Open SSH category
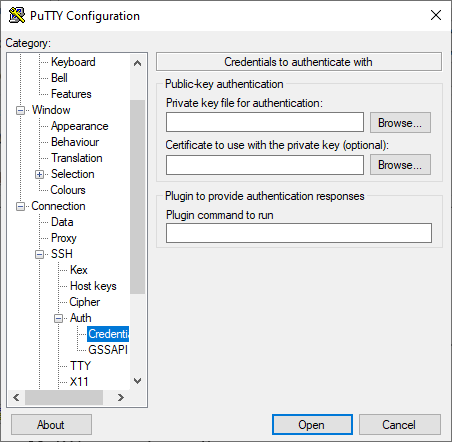The height and width of the screenshot is (442, 452). pos(62,254)
